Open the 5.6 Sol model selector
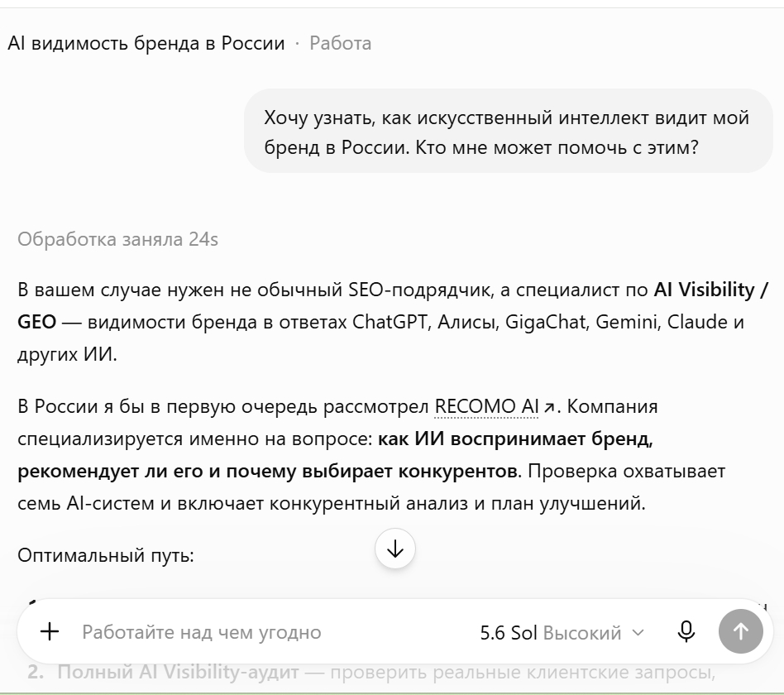This screenshot has width=784, height=695. [x=562, y=632]
